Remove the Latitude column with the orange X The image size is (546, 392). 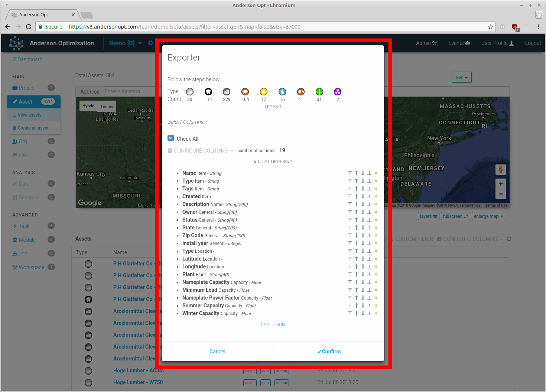[376, 259]
